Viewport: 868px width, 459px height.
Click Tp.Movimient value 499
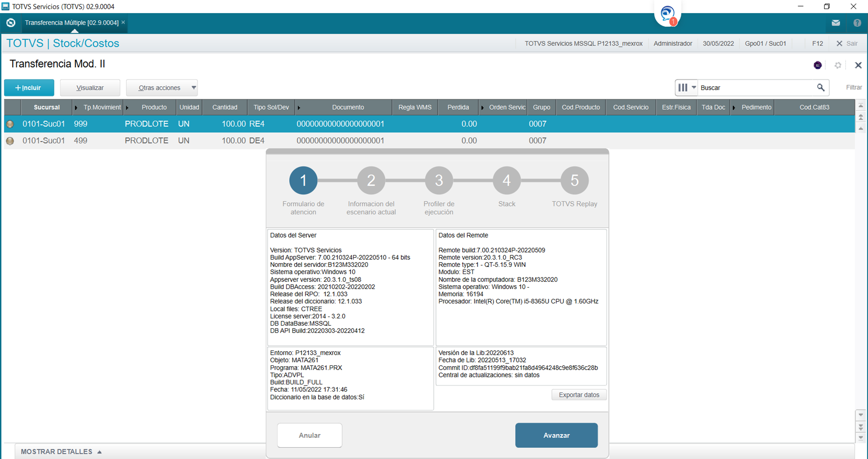pos(80,141)
